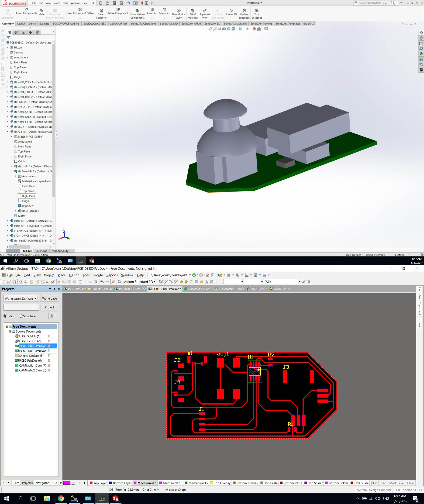Viewport: 424px width, 504px height.
Task: Click the SolidWorks Rebuild traffic light icon
Action: point(142,3)
